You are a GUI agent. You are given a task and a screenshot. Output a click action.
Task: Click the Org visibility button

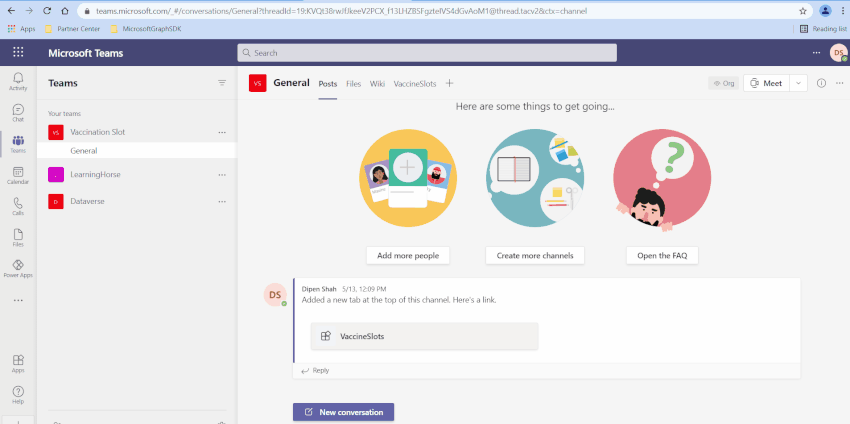(x=724, y=83)
